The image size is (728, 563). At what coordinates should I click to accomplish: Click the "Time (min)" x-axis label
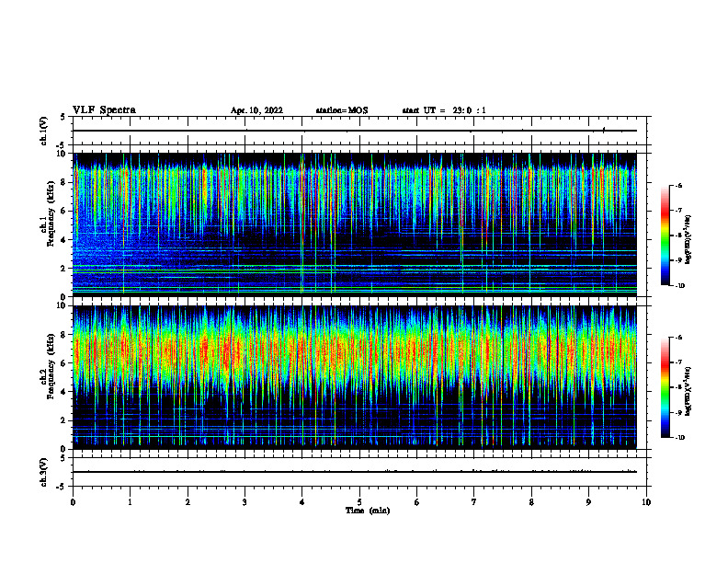(368, 511)
